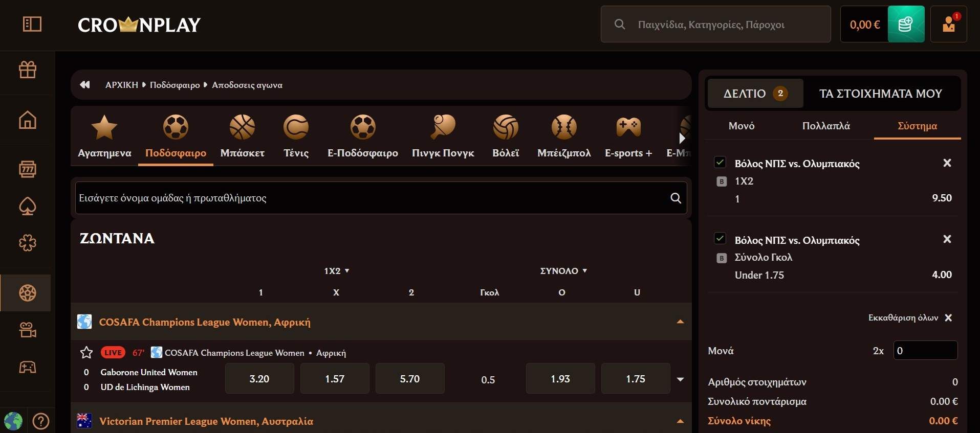Select the Πινγκ Πονγκ sport tab
Screen dimensions: 980x433
443,136
